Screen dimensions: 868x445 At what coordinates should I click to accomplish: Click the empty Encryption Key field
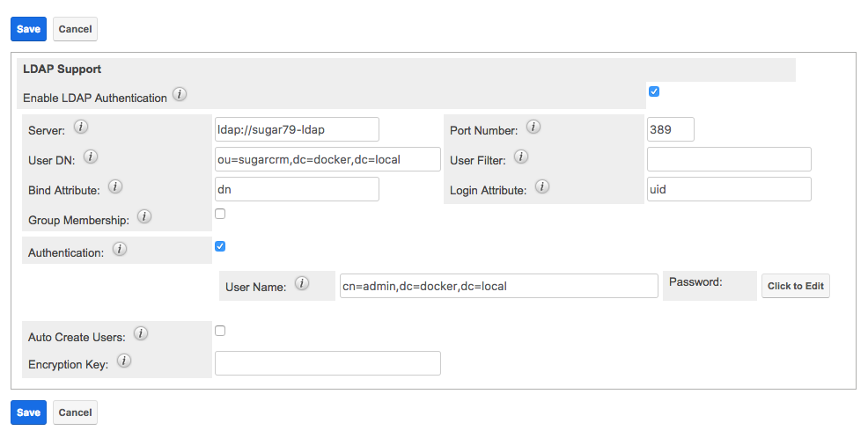pos(327,363)
